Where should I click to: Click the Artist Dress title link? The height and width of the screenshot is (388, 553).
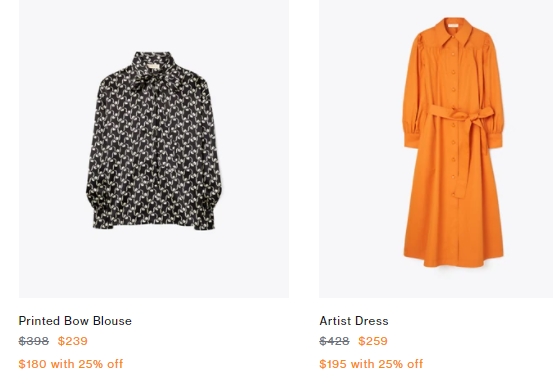click(x=354, y=321)
